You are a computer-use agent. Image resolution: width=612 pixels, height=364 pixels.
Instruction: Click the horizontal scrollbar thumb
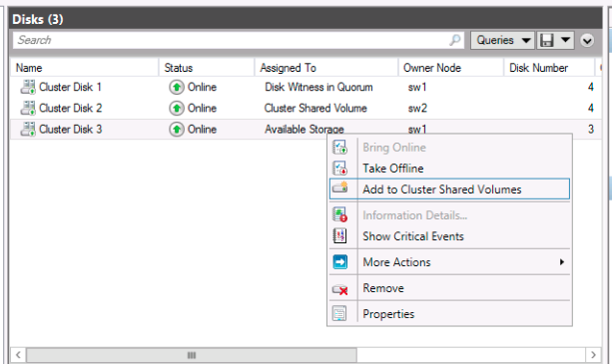[x=192, y=355]
